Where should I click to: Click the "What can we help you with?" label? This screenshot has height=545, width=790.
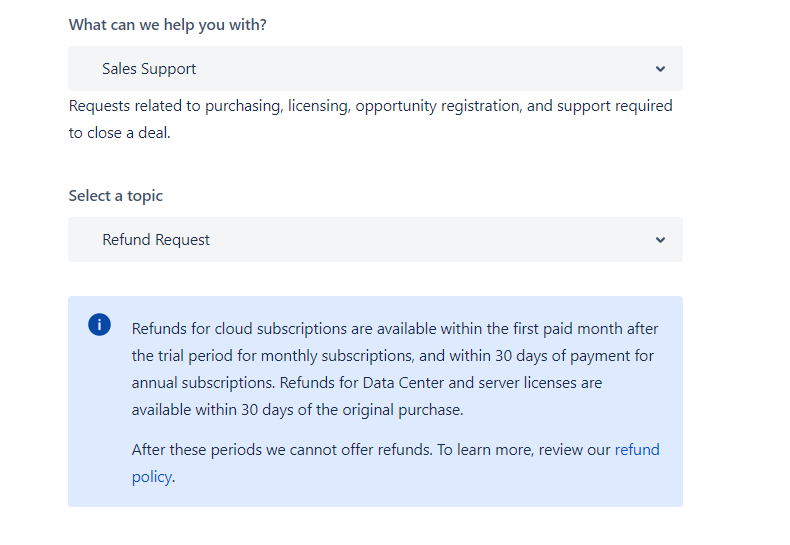(x=167, y=25)
